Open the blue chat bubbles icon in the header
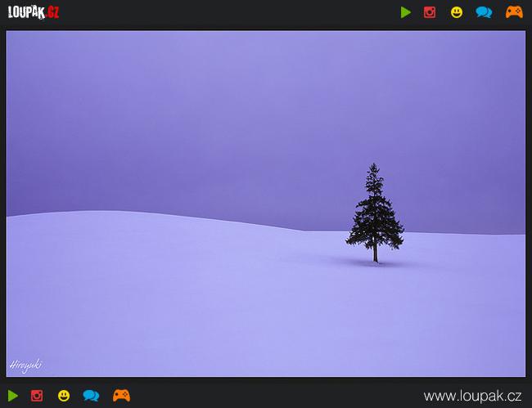This screenshot has width=532, height=408. (484, 12)
